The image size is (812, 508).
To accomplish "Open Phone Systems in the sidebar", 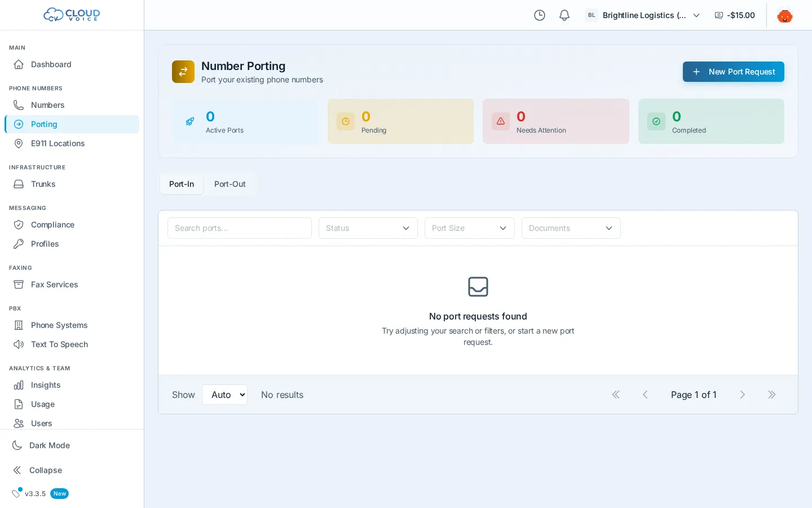I will pos(72,325).
